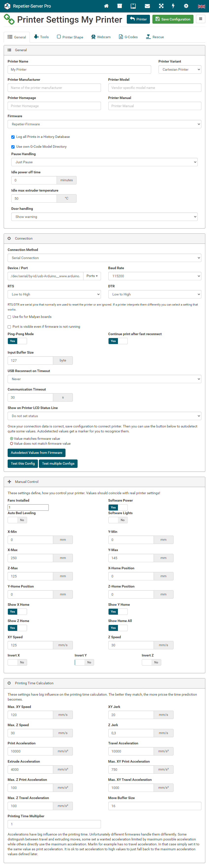
Task: Open the hamburger menu button
Action: click(201, 19)
